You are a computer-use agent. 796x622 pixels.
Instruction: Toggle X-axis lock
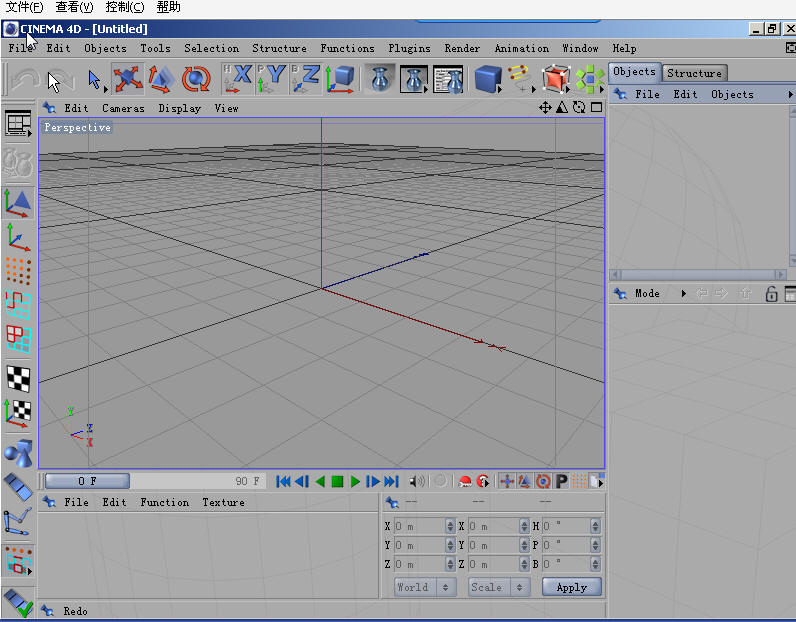click(238, 78)
